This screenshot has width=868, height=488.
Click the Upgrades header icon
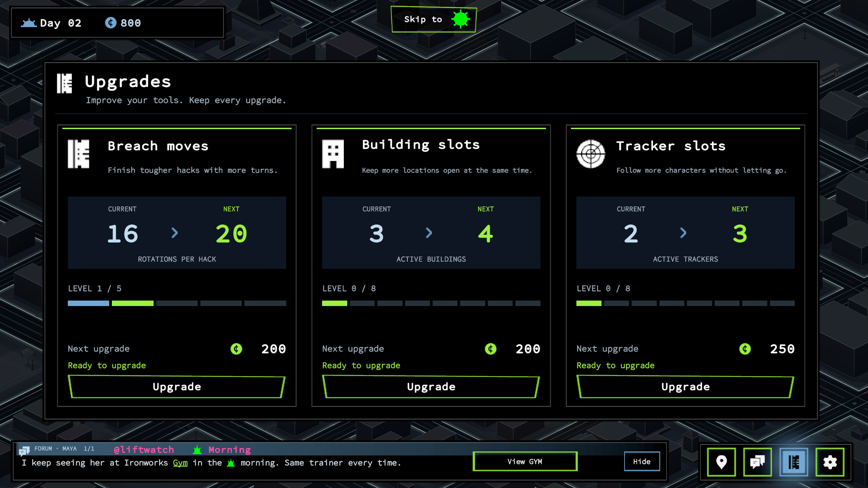click(64, 83)
